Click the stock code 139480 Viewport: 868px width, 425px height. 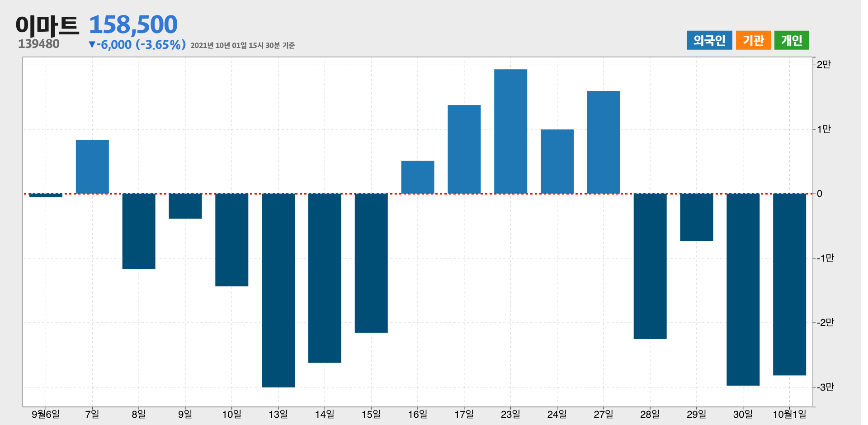tap(39, 44)
